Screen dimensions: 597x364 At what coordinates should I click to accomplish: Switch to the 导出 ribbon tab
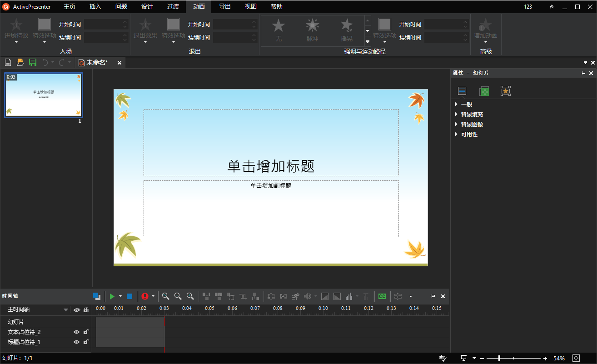click(225, 6)
